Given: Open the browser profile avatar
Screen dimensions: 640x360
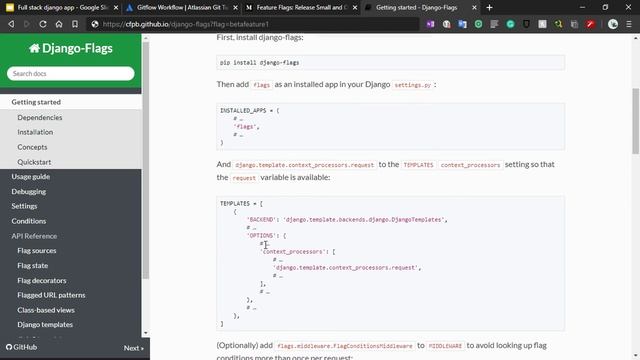Looking at the screenshot, I should (613, 24).
